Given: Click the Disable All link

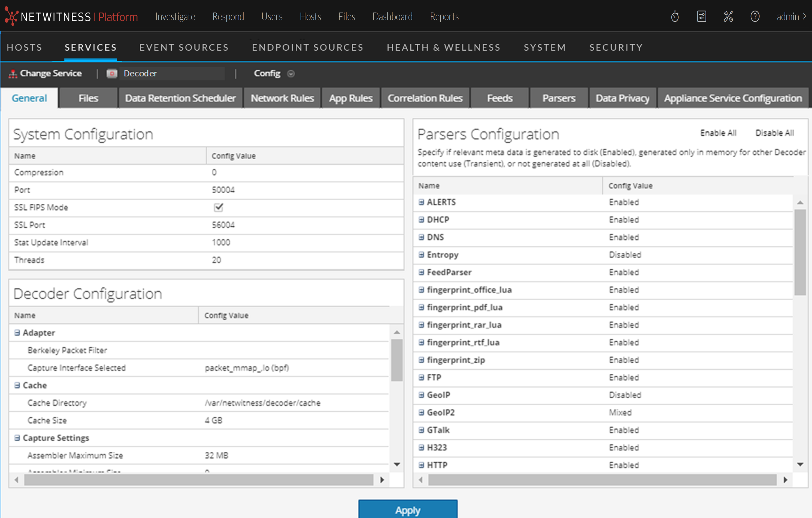Looking at the screenshot, I should [774, 133].
